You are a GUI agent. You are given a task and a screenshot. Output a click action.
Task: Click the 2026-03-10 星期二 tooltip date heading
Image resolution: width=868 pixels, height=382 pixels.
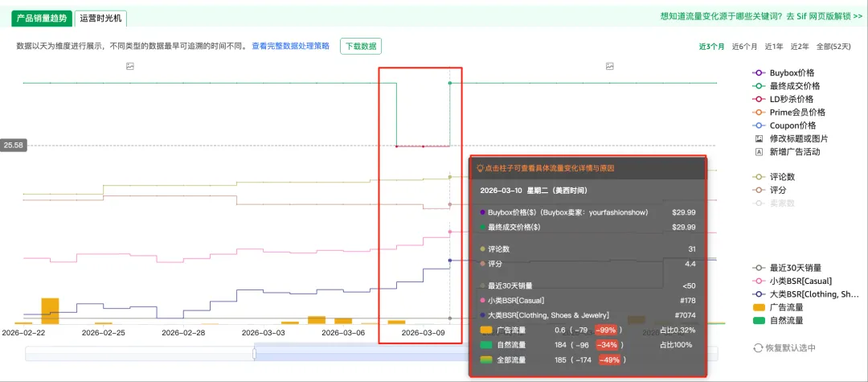coord(534,191)
